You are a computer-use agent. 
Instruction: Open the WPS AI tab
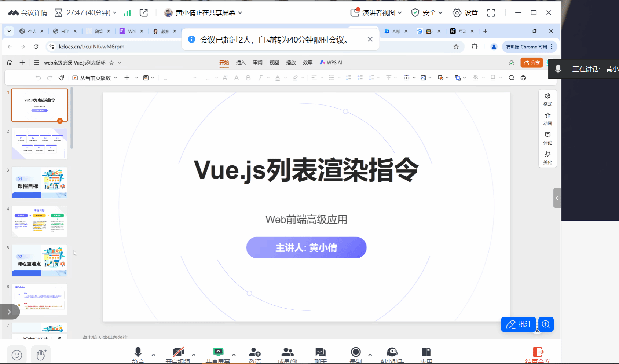coord(331,63)
